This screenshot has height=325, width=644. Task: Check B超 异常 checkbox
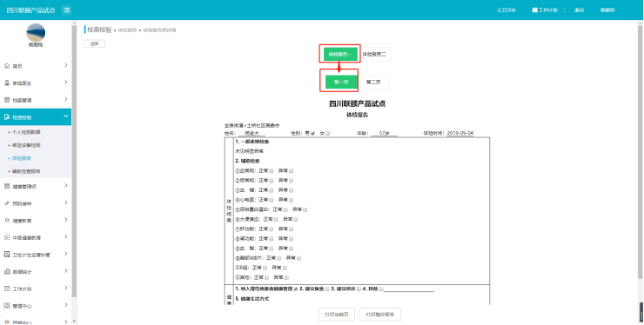coord(285,268)
